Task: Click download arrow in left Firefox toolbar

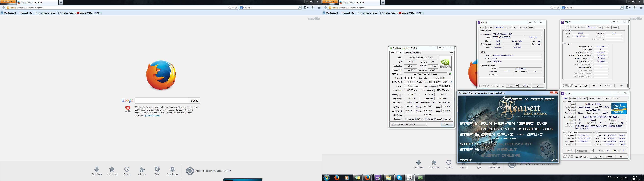Action: click(x=313, y=8)
